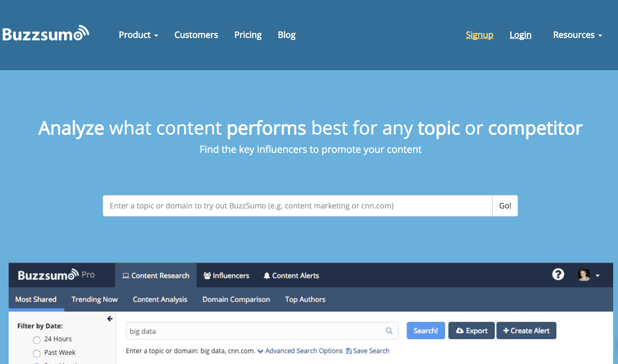Expand Advanced Search Options
Viewport: 618px width, 364px height.
(300, 351)
